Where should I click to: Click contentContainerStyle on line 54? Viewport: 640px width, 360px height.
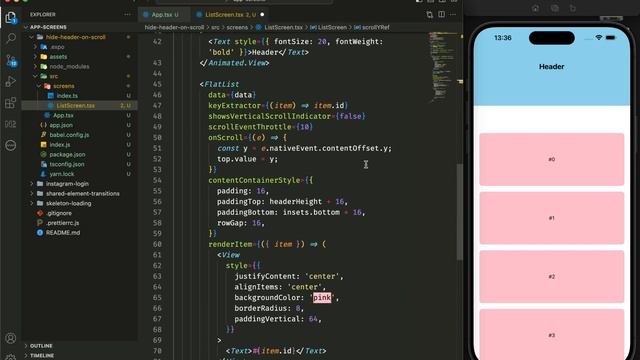click(x=254, y=180)
